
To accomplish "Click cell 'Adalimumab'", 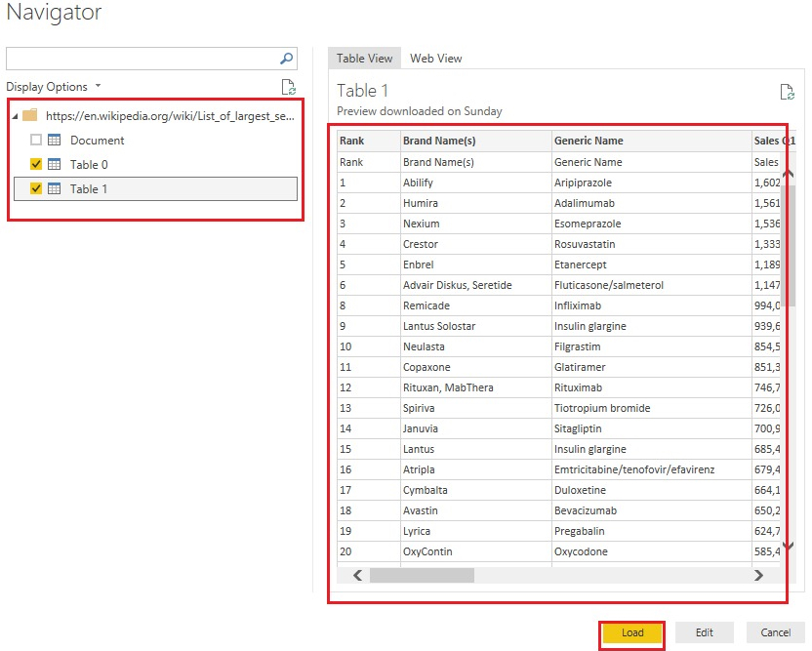I will tap(652, 203).
